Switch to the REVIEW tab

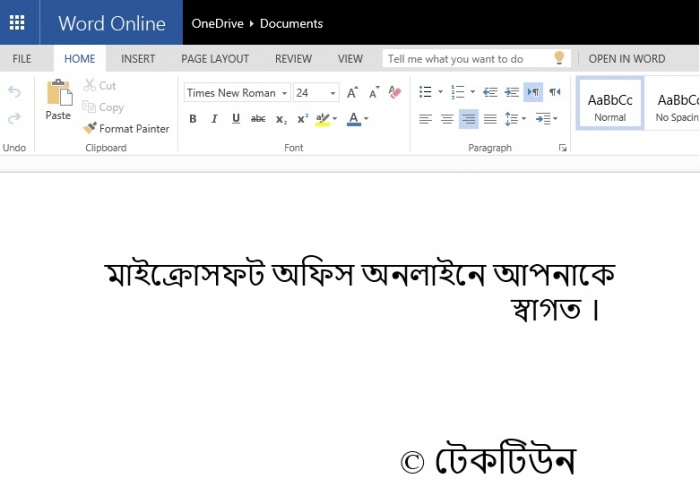click(293, 58)
